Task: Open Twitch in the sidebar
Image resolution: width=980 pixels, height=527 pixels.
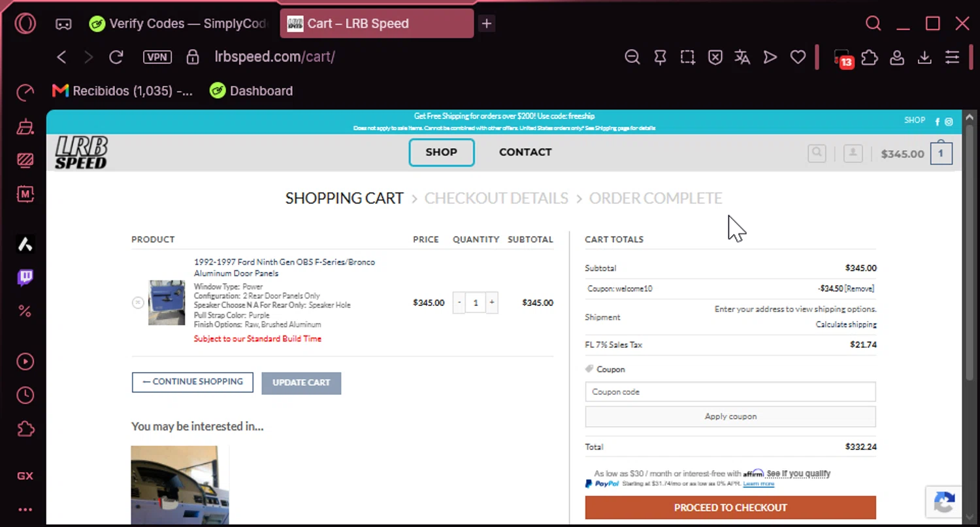Action: (25, 278)
